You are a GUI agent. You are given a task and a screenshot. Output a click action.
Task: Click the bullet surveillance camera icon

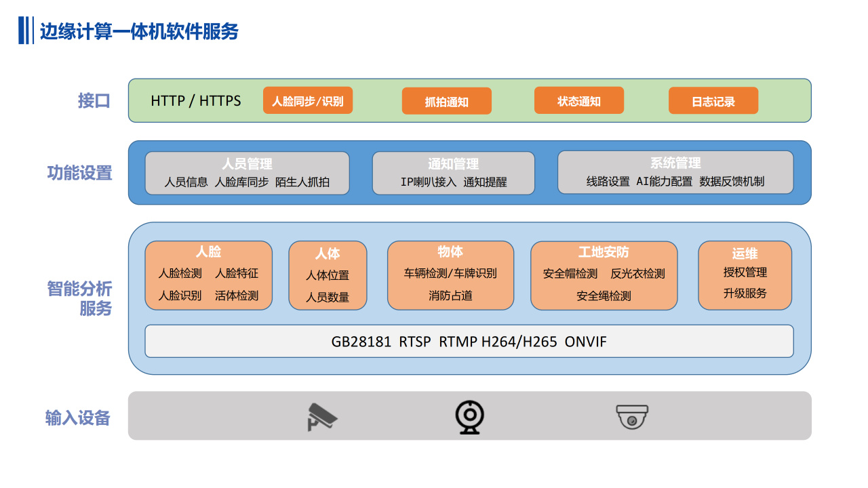click(x=322, y=417)
